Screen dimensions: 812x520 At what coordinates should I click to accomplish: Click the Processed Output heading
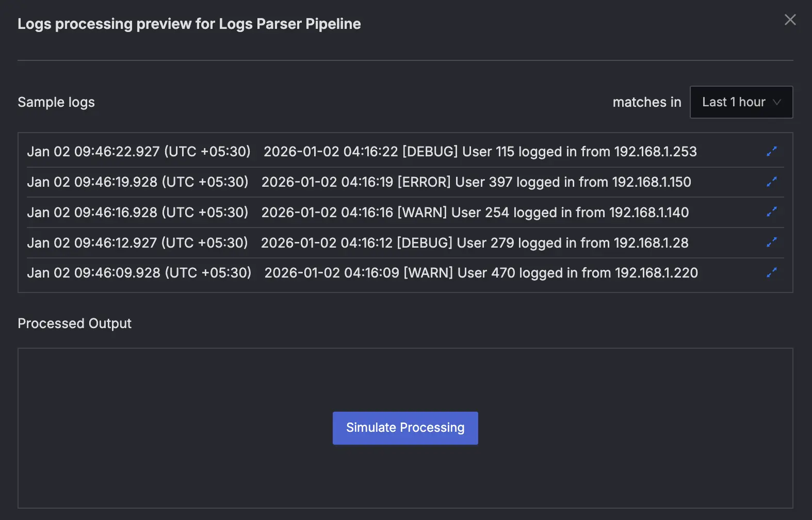[74, 323]
